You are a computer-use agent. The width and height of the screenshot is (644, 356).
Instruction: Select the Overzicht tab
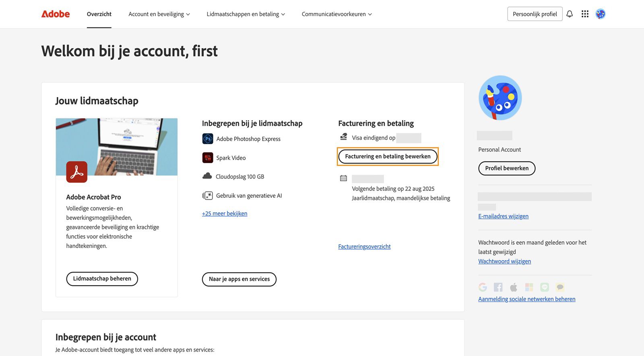(99, 14)
